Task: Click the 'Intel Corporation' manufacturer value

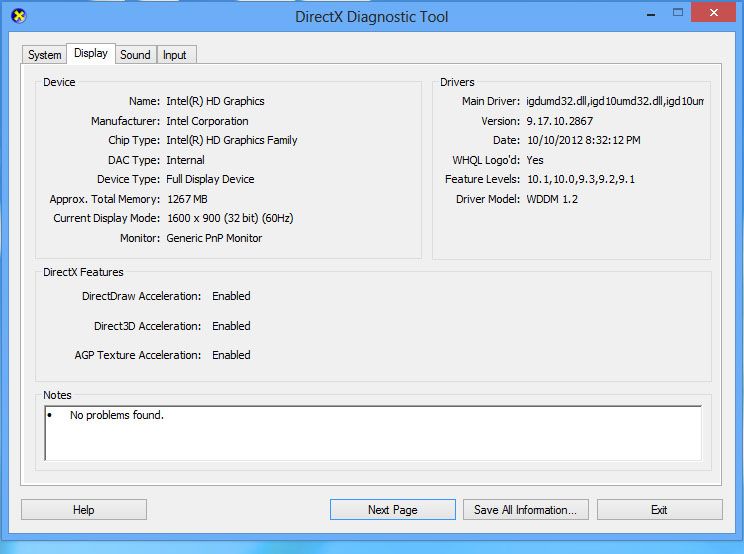Action: (207, 121)
